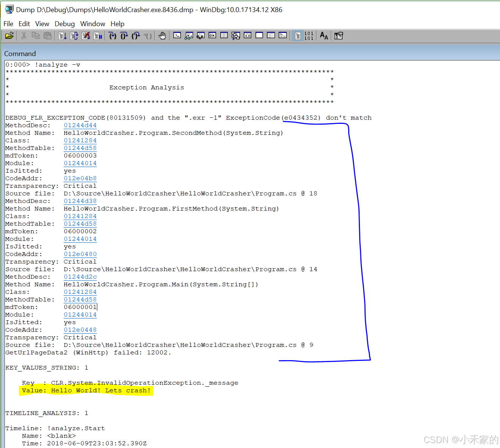Image resolution: width=500 pixels, height=448 pixels.
Task: Click the mdToken value 06000002
Action: click(x=80, y=231)
